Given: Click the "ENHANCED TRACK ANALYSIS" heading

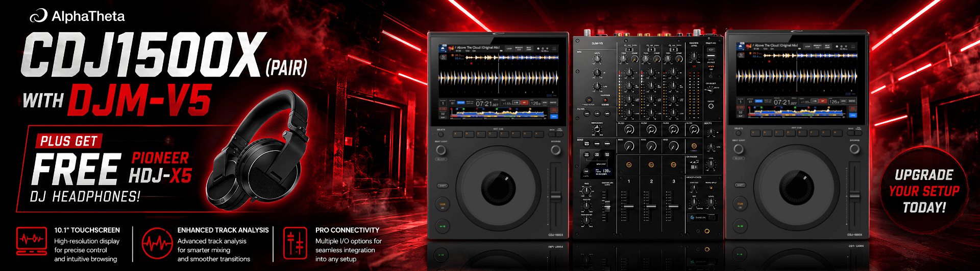Looking at the screenshot, I should tap(223, 230).
